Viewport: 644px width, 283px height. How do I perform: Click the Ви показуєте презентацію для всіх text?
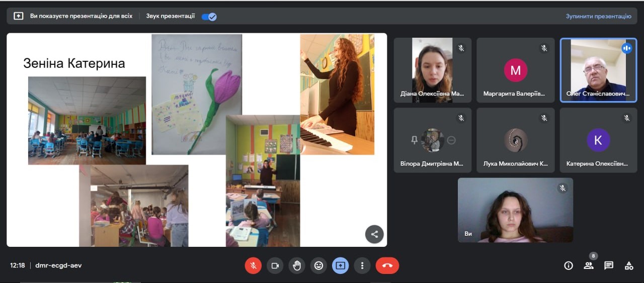[x=81, y=16]
